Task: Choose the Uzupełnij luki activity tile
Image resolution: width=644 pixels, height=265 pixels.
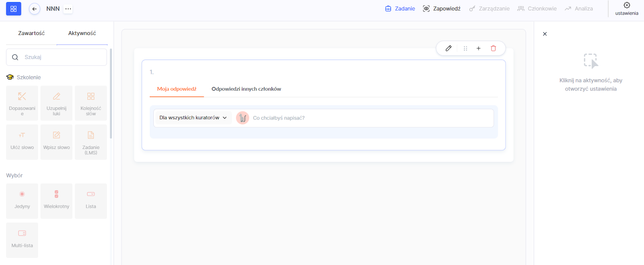Action: 56,103
